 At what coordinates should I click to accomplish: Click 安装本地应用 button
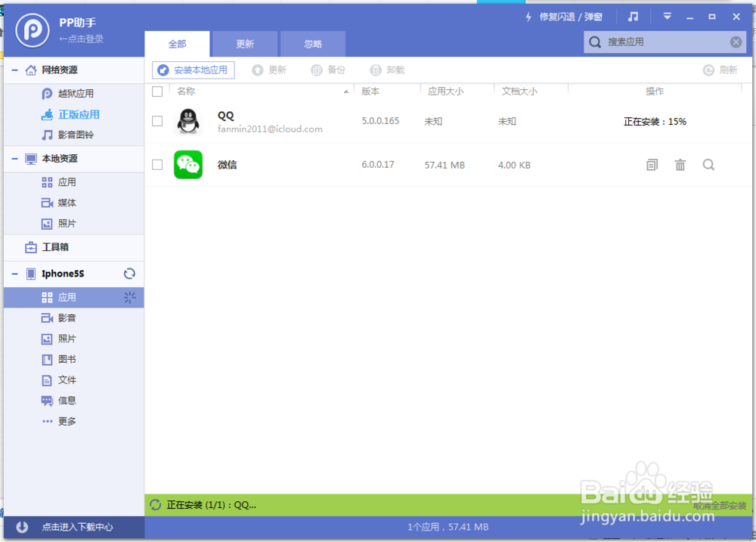click(x=194, y=70)
